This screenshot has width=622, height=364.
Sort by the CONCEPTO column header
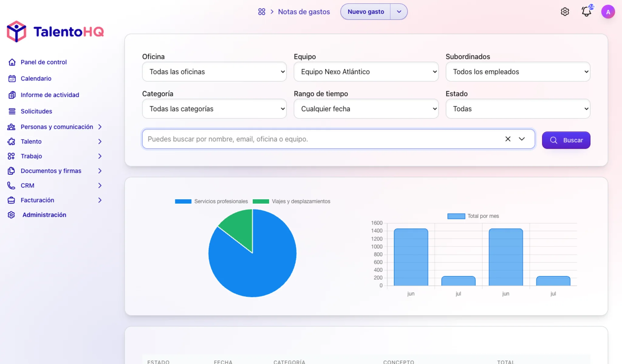(x=398, y=362)
